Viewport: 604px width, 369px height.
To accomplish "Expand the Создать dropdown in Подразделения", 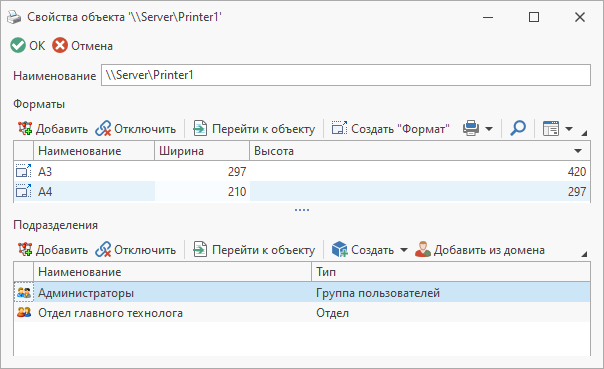I will coord(404,250).
